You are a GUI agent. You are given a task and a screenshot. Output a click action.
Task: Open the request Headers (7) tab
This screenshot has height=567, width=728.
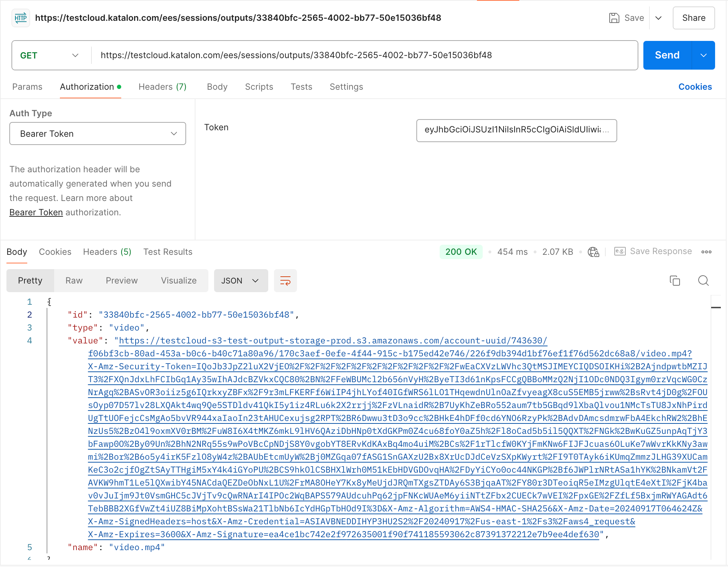162,87
